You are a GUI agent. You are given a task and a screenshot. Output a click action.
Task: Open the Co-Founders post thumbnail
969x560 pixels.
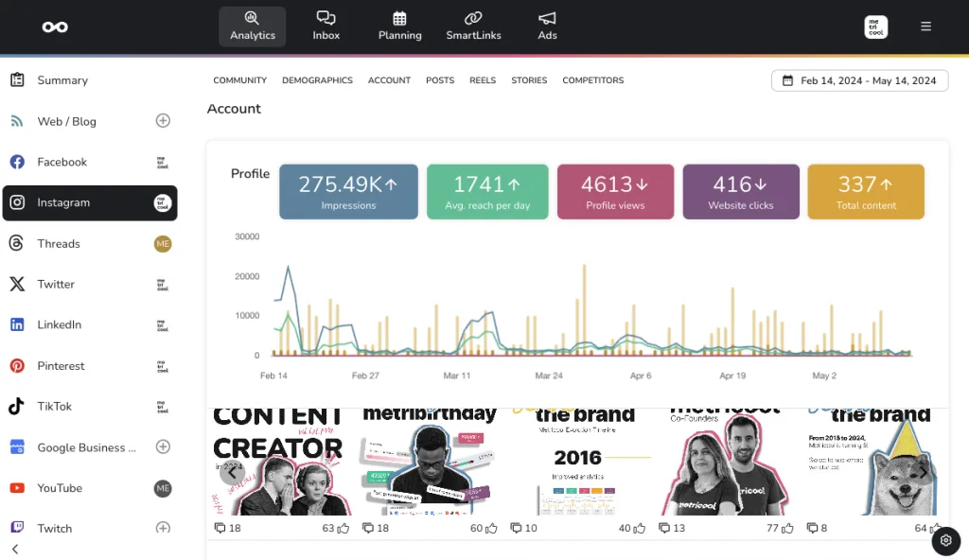[x=726, y=462]
